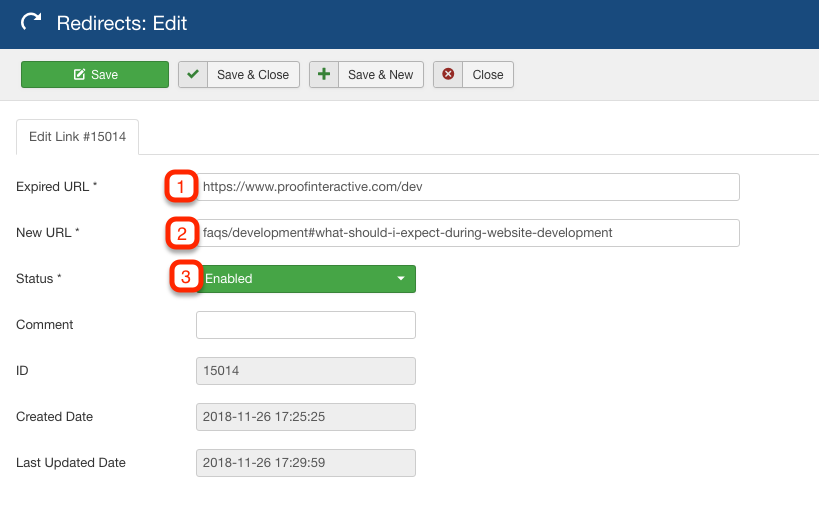Screen dimensions: 819x532
Task: Click the red number 2 marker
Action: pos(182,233)
